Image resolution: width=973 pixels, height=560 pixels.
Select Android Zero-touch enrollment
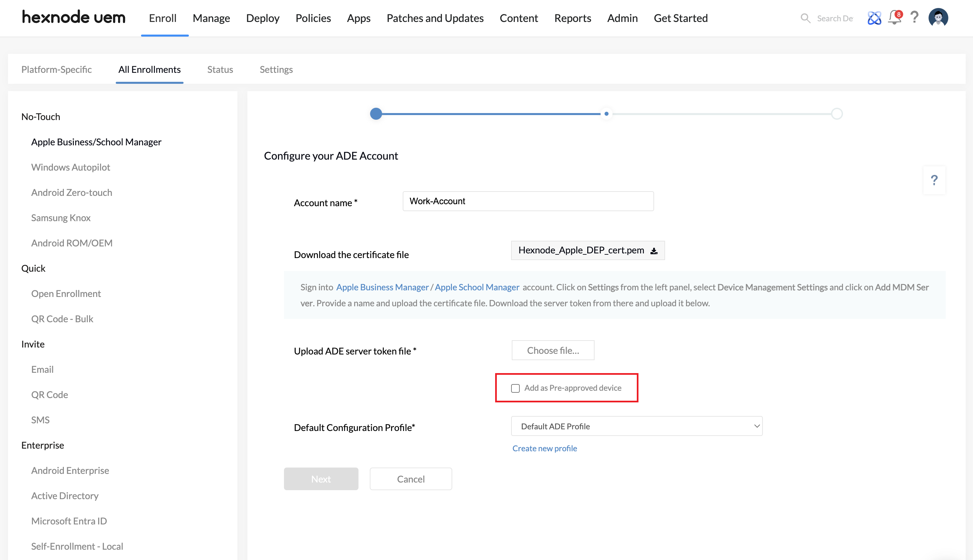pyautogui.click(x=71, y=192)
